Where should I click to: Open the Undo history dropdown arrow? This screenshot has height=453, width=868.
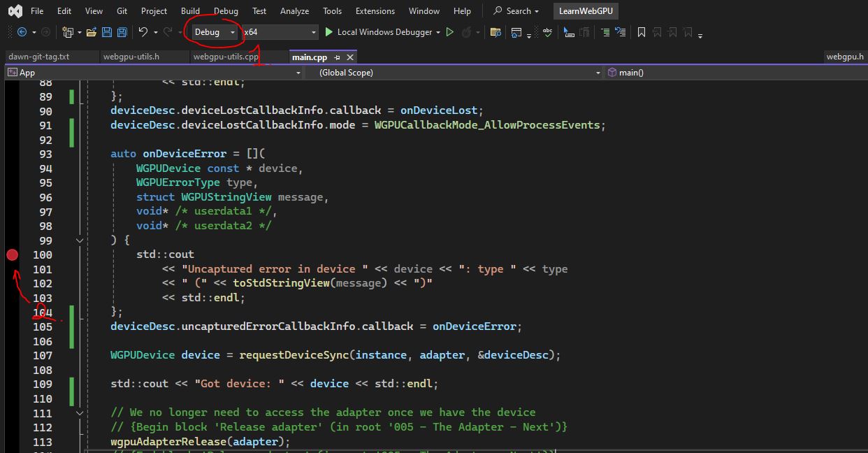click(x=154, y=32)
